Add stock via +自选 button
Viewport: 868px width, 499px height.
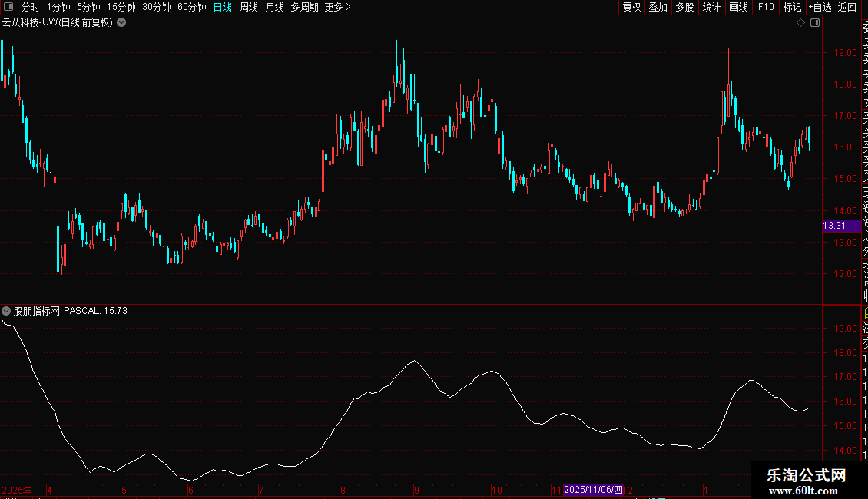820,7
